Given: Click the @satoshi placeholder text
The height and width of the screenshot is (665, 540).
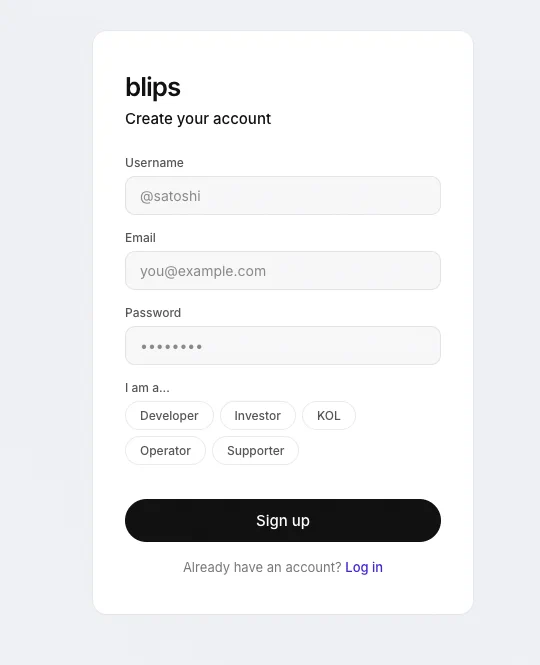Looking at the screenshot, I should tap(170, 196).
